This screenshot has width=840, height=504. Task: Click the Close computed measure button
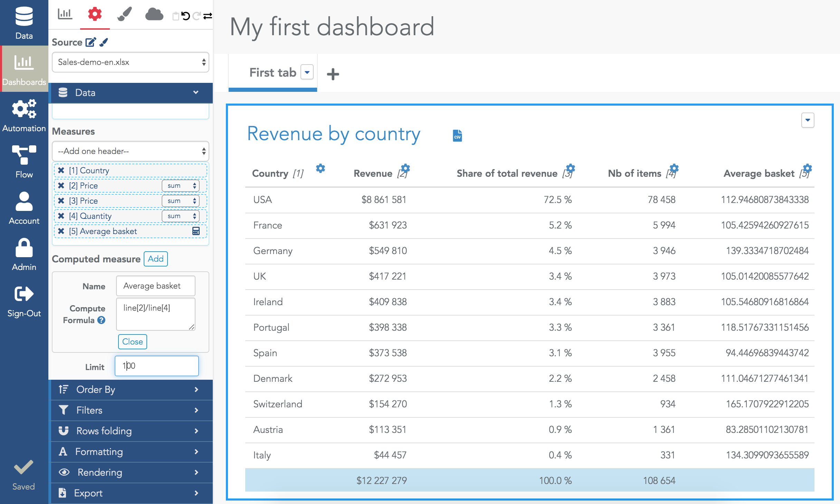(133, 341)
